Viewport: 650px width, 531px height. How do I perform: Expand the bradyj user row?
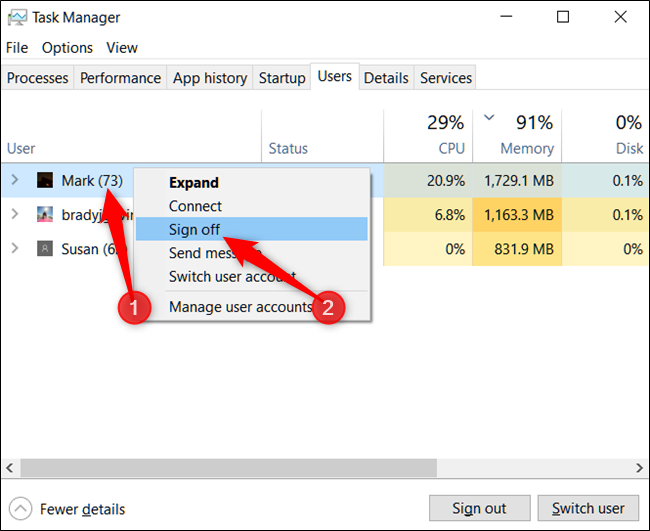coord(14,214)
